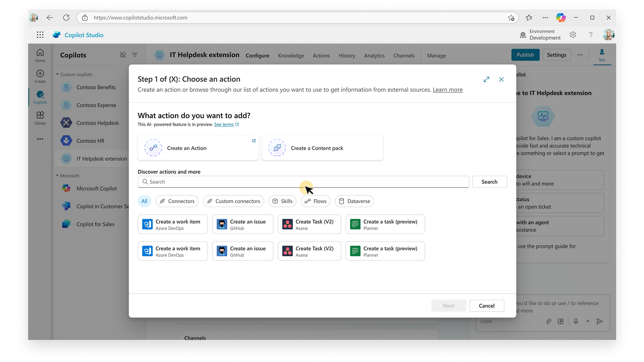This screenshot has width=644, height=362.
Task: Filter by Connectors chip
Action: tap(177, 201)
